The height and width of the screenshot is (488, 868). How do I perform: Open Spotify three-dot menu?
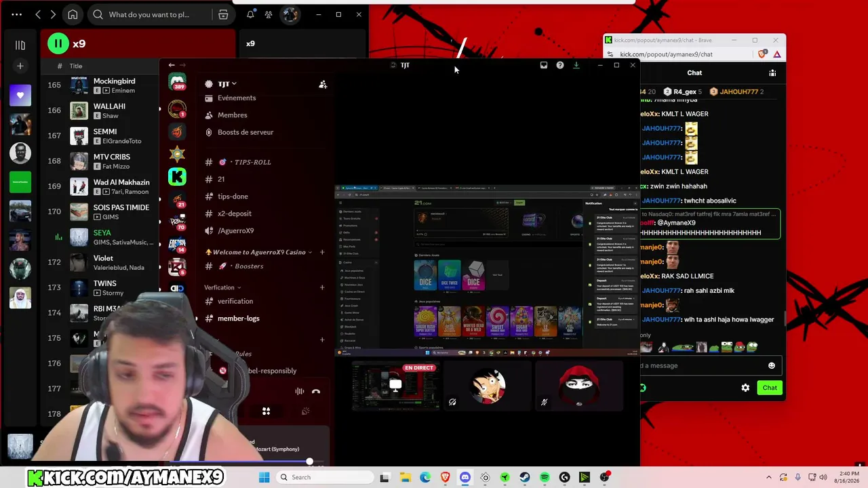pyautogui.click(x=17, y=14)
